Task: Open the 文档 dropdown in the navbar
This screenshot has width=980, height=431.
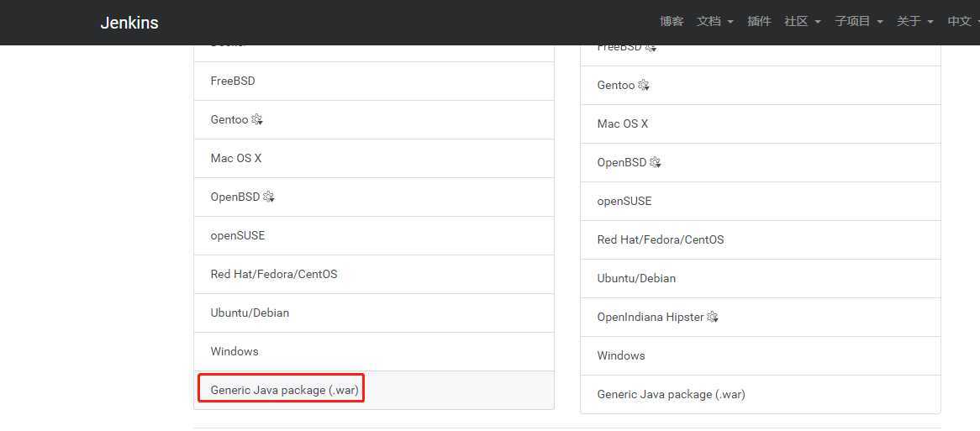Action: click(x=714, y=22)
